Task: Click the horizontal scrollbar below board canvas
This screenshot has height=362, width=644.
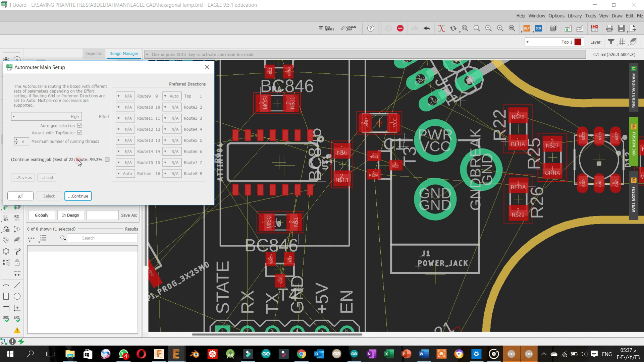Action: click(x=277, y=334)
